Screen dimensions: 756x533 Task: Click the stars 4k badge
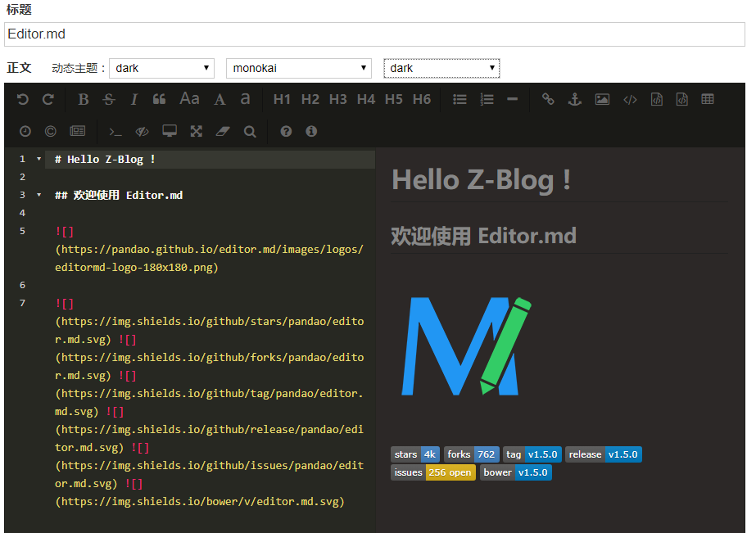click(x=414, y=454)
